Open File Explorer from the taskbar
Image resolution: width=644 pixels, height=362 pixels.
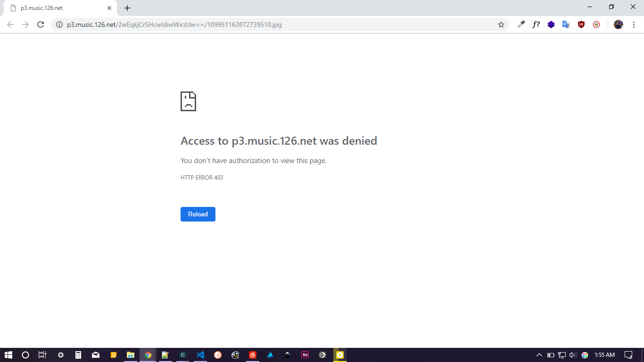pos(131,355)
